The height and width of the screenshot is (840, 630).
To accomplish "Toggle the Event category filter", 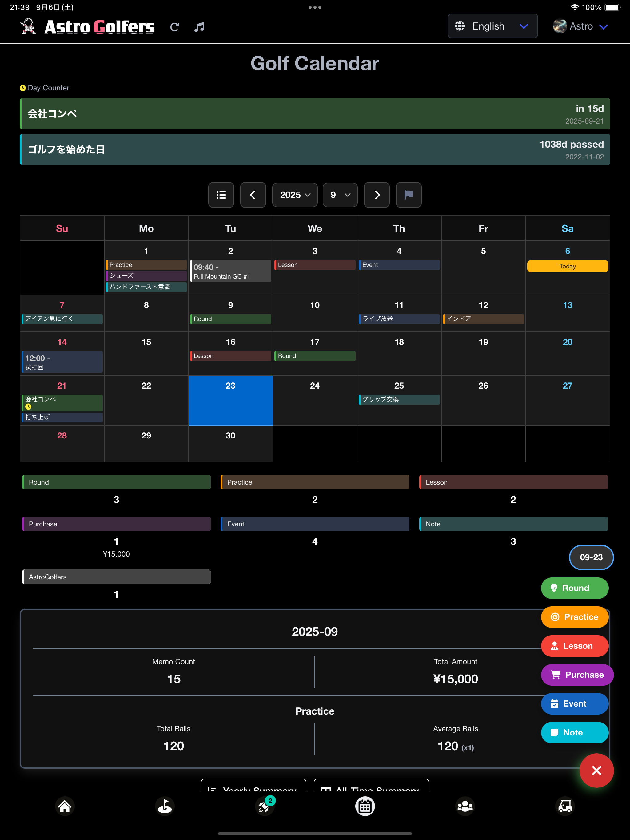I will pyautogui.click(x=315, y=524).
